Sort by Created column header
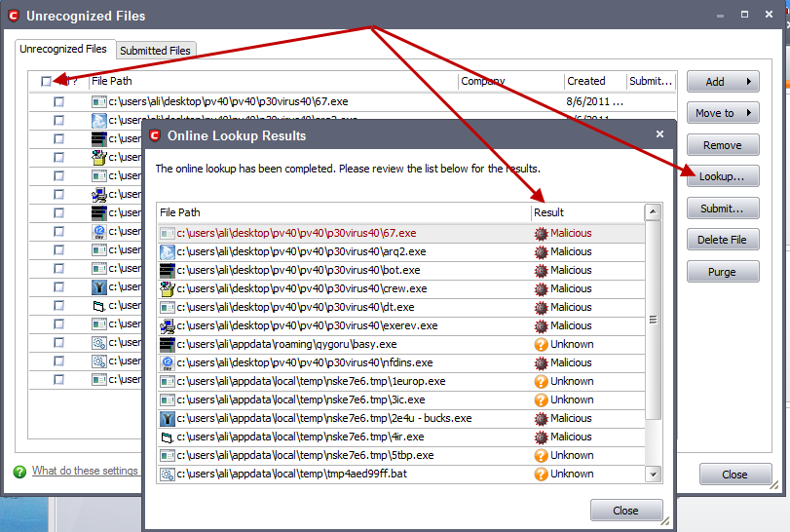 595,81
